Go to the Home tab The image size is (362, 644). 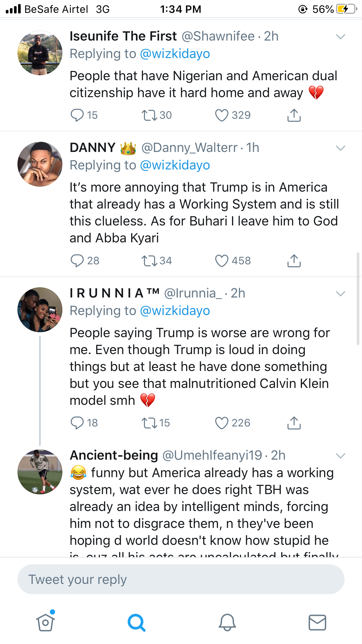point(45,623)
